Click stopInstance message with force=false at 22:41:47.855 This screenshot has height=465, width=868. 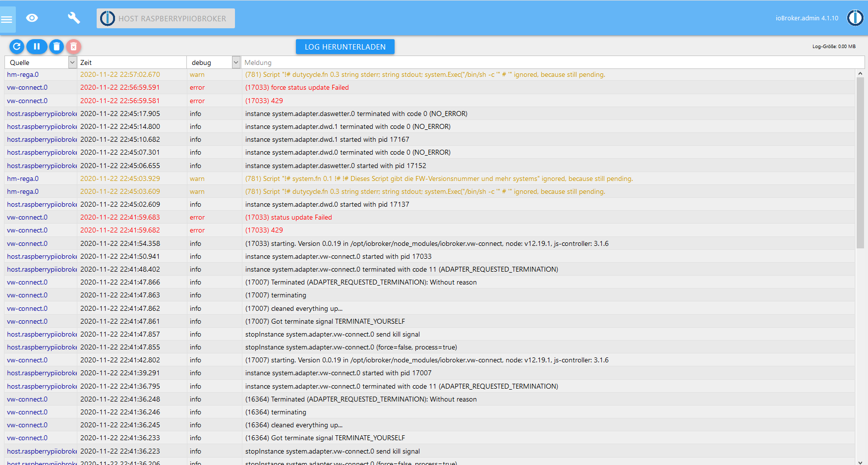(x=351, y=347)
